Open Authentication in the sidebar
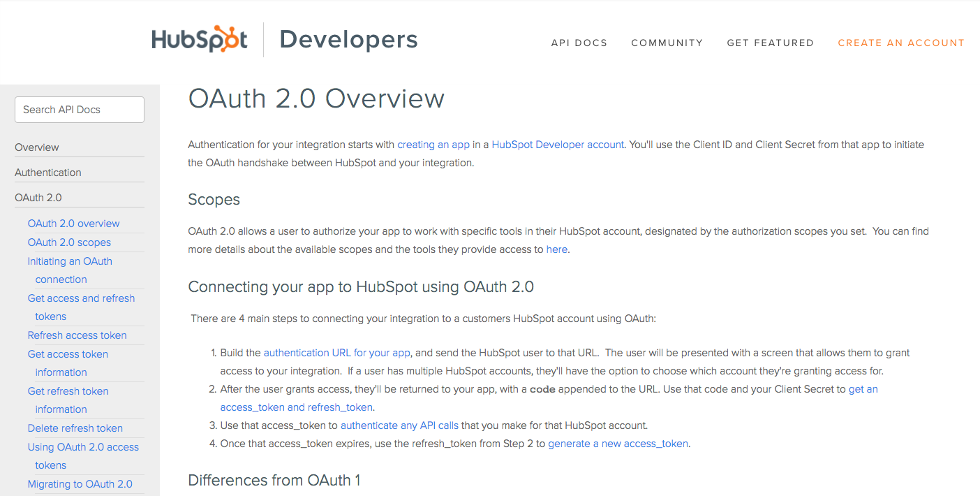This screenshot has height=496, width=980. coord(48,173)
